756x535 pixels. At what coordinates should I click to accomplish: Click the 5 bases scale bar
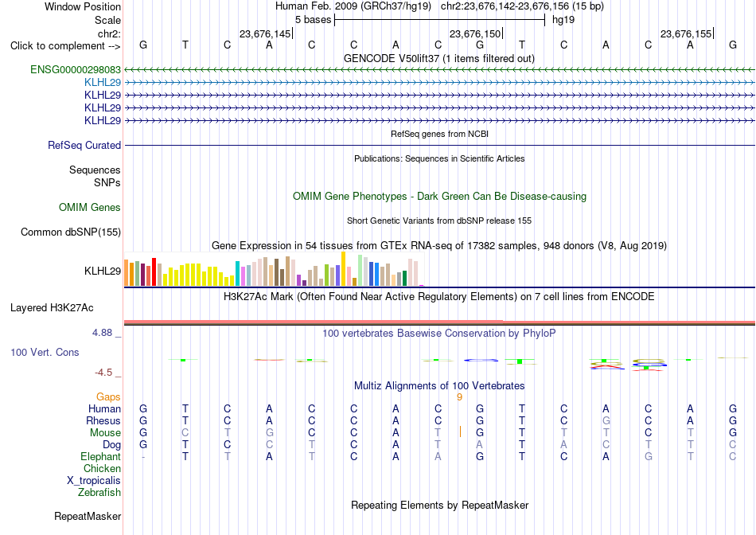pos(440,20)
